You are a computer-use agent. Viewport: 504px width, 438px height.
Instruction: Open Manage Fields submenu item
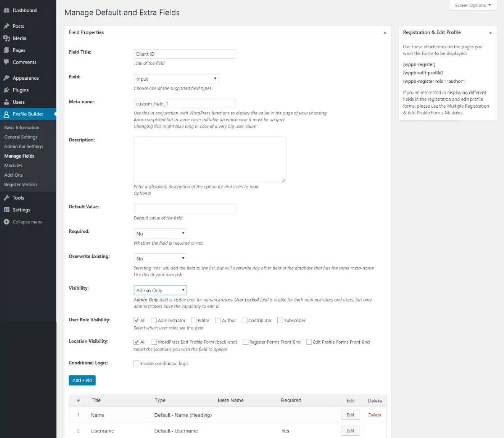(x=19, y=156)
